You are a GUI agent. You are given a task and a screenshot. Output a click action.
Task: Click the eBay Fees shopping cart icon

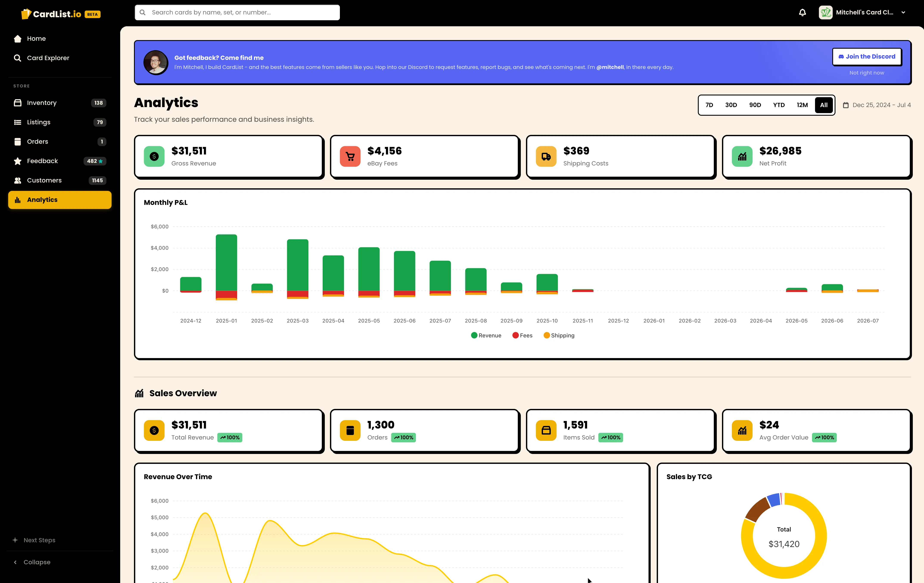[350, 156]
